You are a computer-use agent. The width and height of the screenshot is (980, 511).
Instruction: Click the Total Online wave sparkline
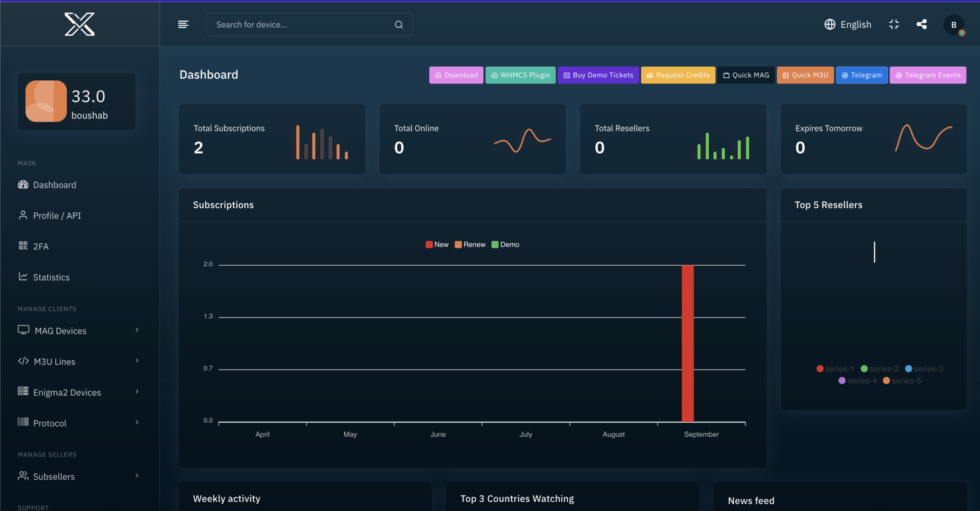click(x=522, y=140)
